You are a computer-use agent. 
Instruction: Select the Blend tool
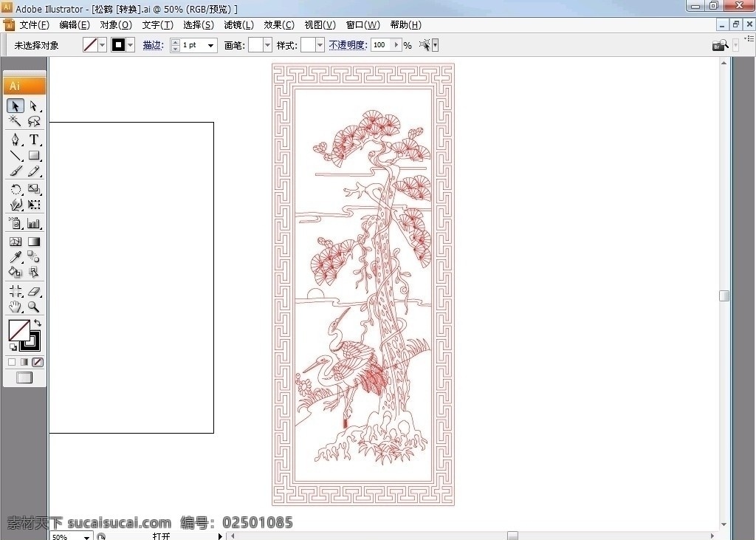(34, 257)
